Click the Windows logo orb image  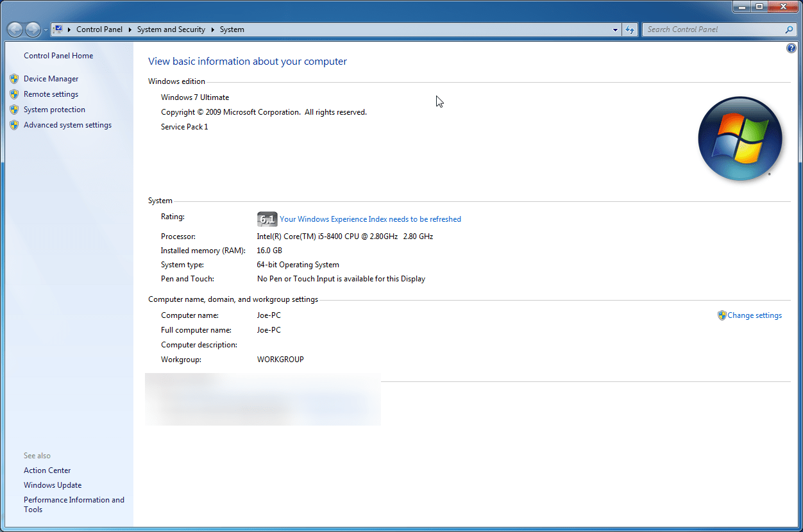click(740, 138)
